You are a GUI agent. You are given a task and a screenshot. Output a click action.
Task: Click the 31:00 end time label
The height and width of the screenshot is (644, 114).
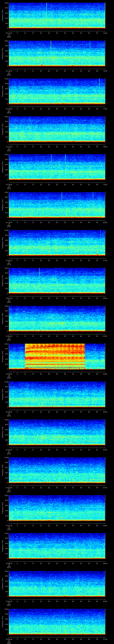pyautogui.click(x=105, y=639)
